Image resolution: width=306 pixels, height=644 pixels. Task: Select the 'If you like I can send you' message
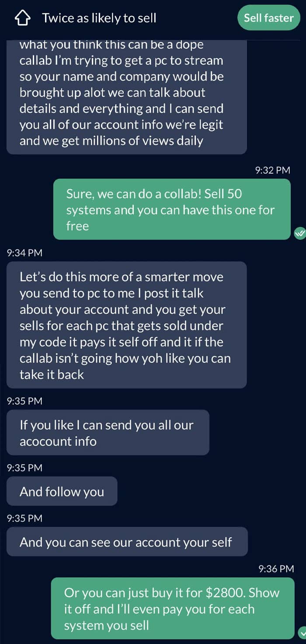tap(108, 432)
